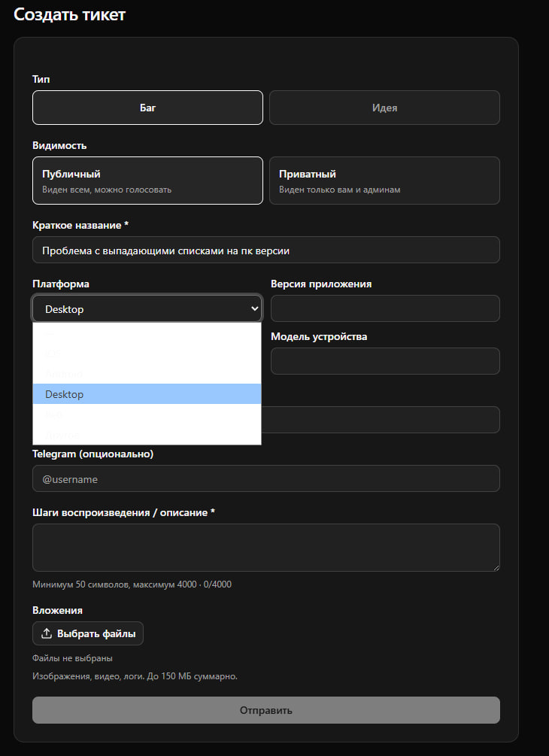Click the Тип label
549x756 pixels.
pyautogui.click(x=41, y=79)
